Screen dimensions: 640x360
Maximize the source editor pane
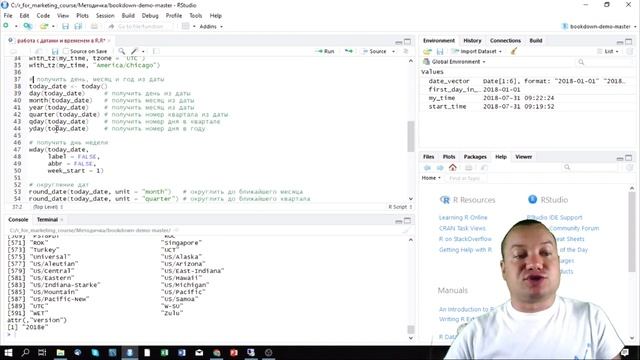point(407,42)
